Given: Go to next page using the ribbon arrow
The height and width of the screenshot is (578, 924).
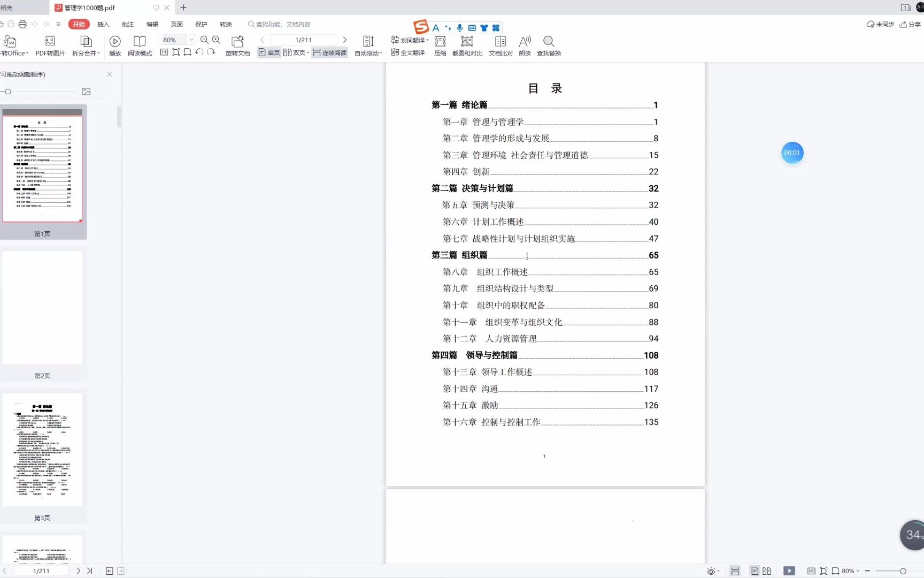Looking at the screenshot, I should tap(345, 40).
